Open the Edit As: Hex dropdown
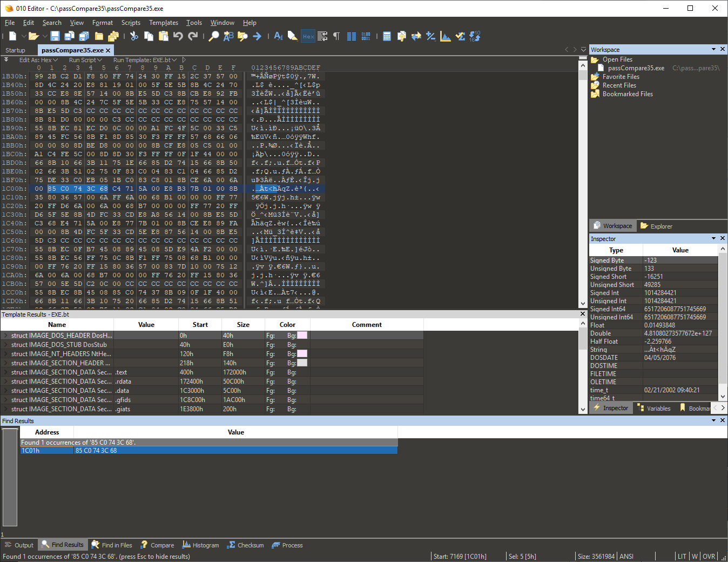 pos(38,60)
